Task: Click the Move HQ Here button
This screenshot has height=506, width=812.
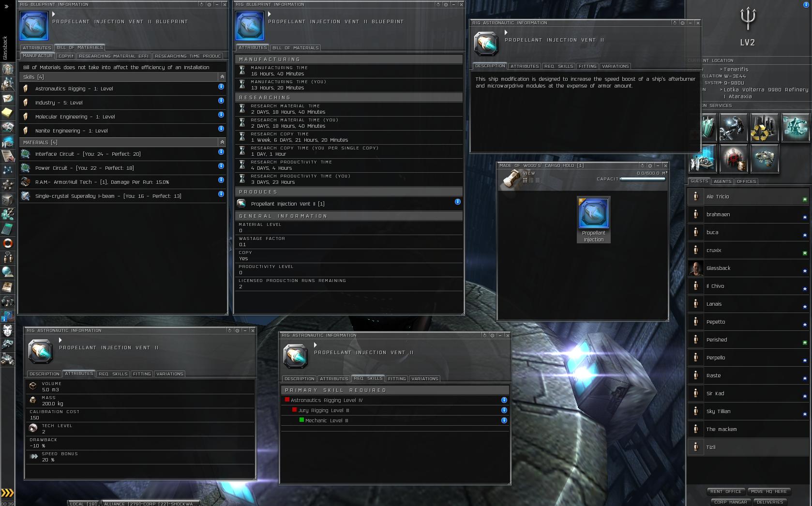Action: click(769, 491)
